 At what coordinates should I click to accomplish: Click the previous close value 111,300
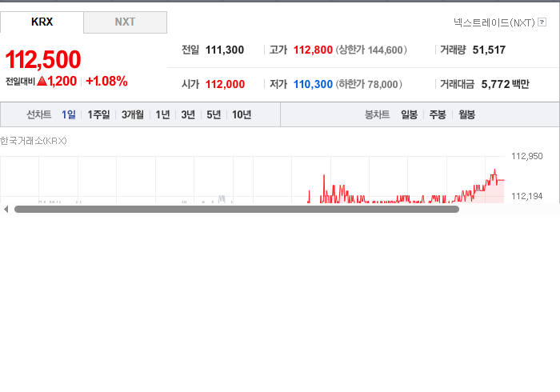(225, 50)
